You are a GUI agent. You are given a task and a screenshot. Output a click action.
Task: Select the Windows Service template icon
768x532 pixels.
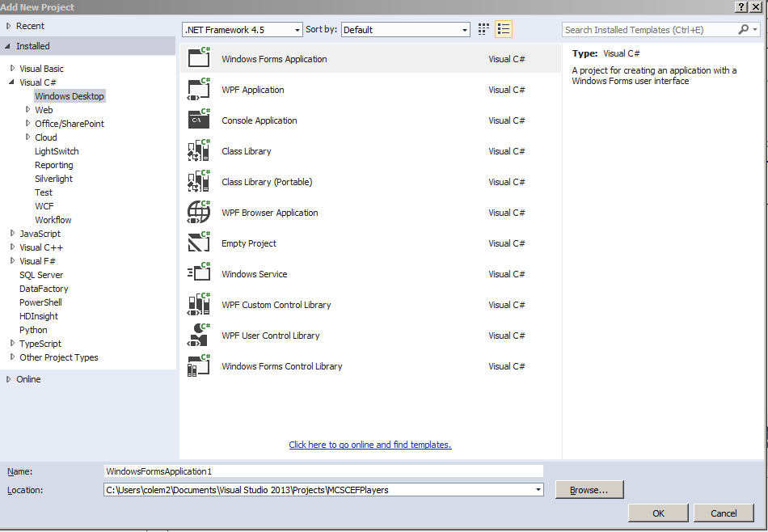click(x=199, y=273)
